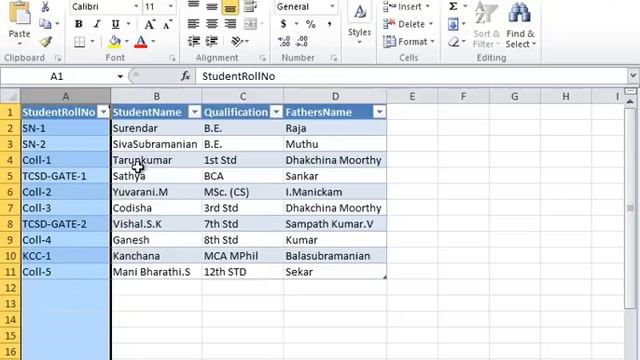Select column E header

coord(412,97)
